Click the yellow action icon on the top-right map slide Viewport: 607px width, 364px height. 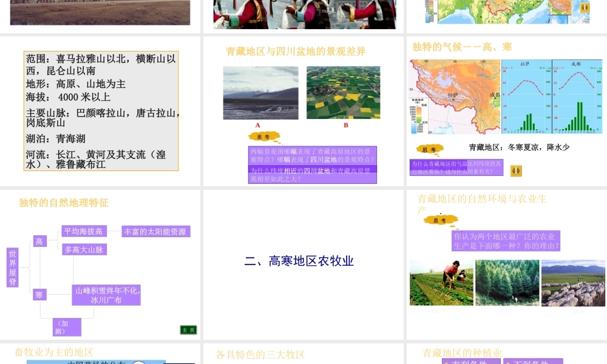[x=584, y=7]
